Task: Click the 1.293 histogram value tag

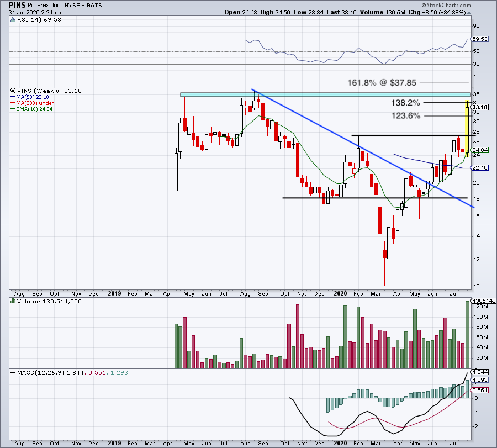Action: pyautogui.click(x=480, y=380)
